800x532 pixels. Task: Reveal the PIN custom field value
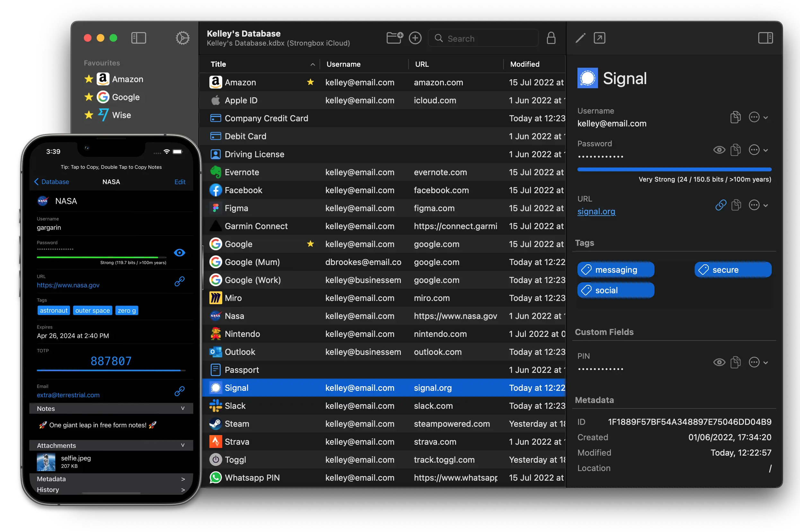(719, 362)
